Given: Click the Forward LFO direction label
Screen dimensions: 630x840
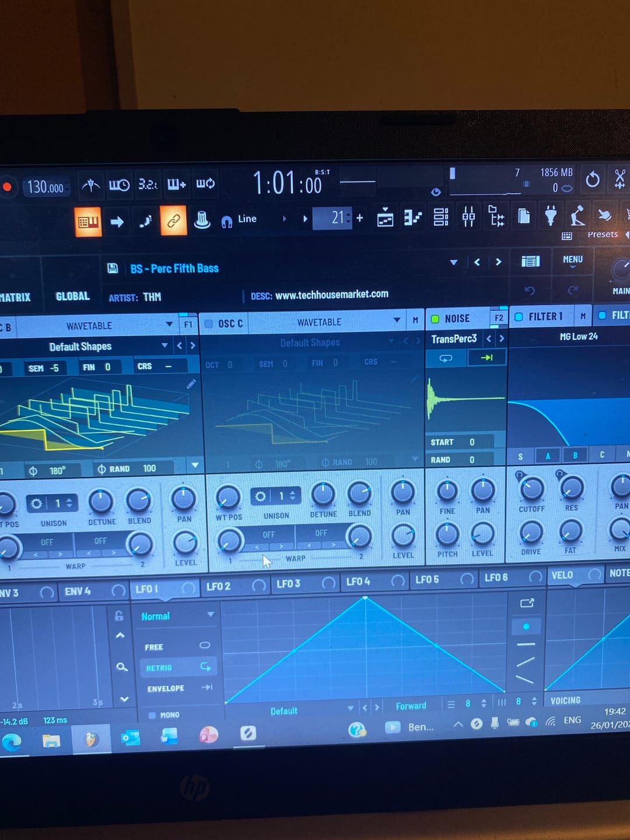Looking at the screenshot, I should (x=411, y=706).
